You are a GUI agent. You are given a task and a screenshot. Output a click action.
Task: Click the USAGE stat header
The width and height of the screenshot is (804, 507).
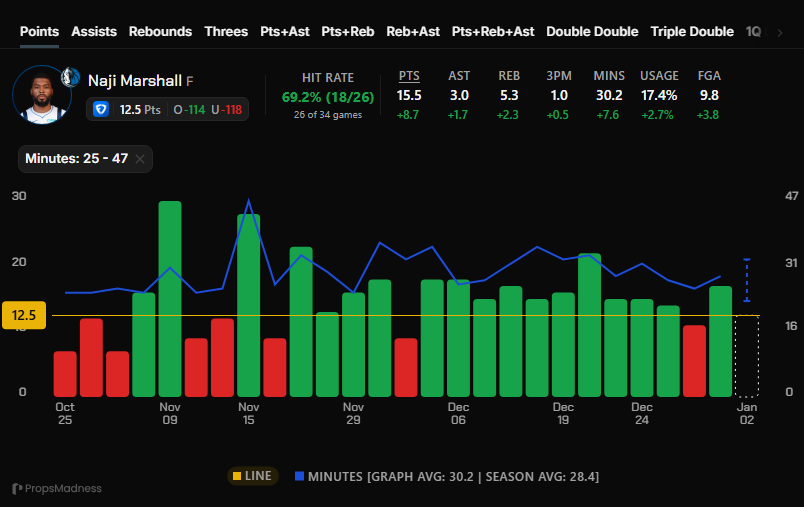coord(659,76)
